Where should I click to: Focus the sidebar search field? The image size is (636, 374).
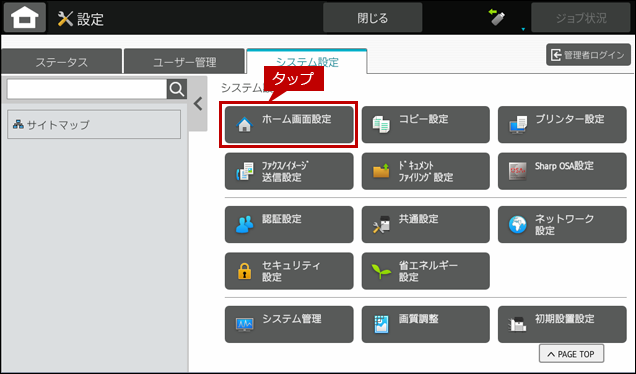87,89
